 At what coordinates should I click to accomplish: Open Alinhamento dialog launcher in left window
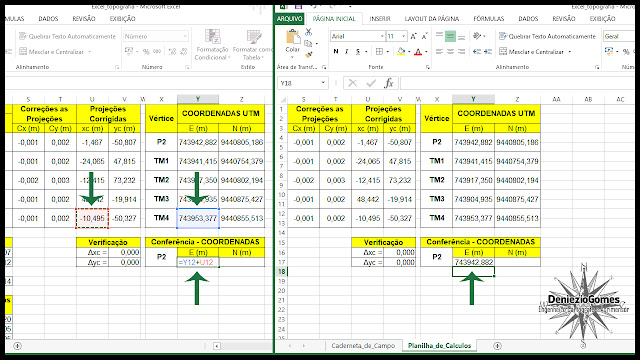[117, 67]
